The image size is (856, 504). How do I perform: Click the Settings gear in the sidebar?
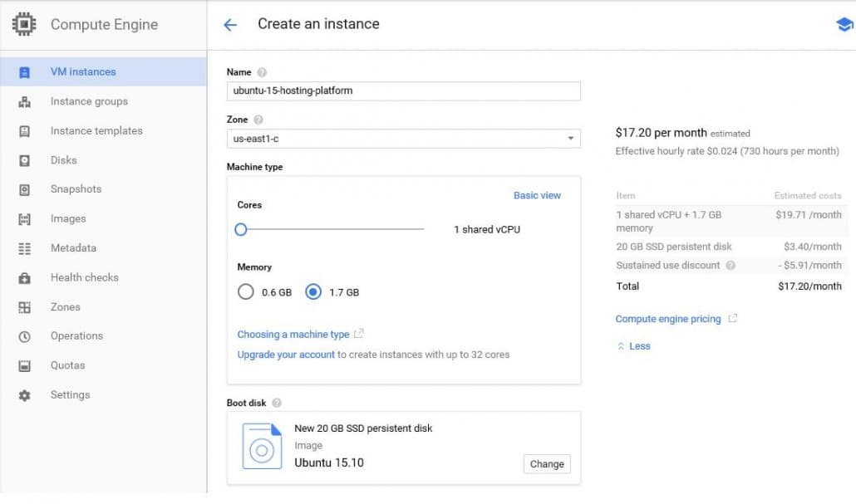[x=27, y=394]
